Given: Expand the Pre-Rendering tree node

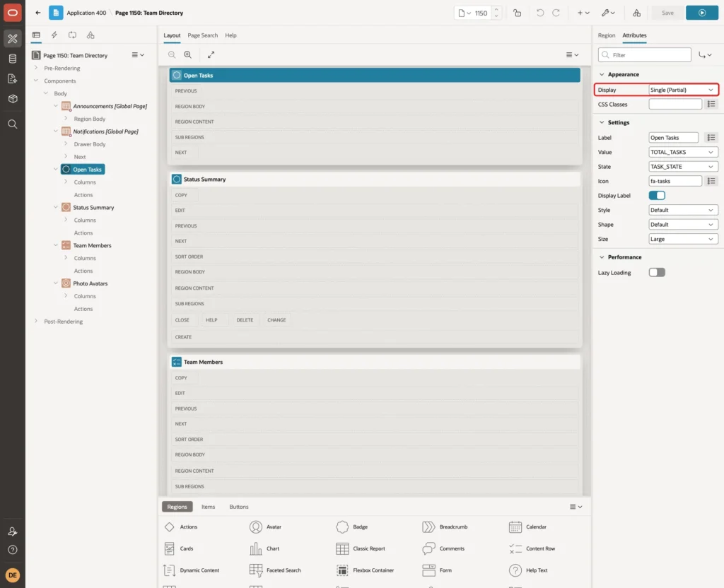Looking at the screenshot, I should click(36, 68).
